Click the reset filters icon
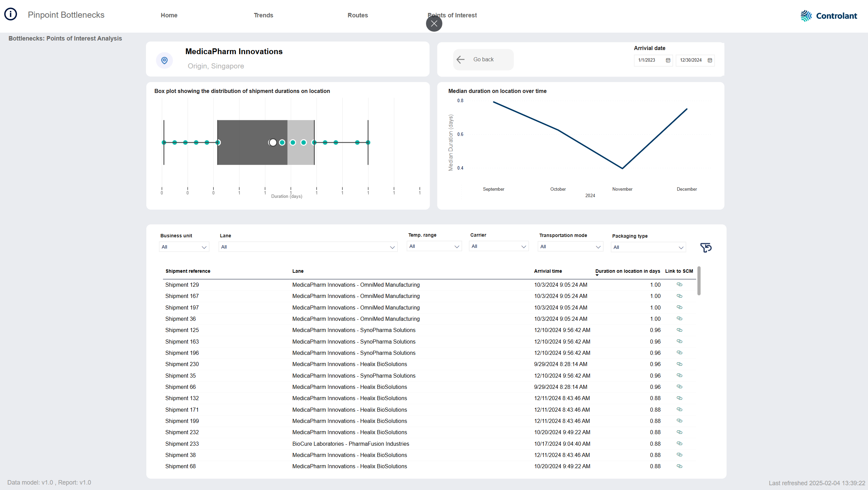Image resolution: width=868 pixels, height=490 pixels. tap(706, 248)
